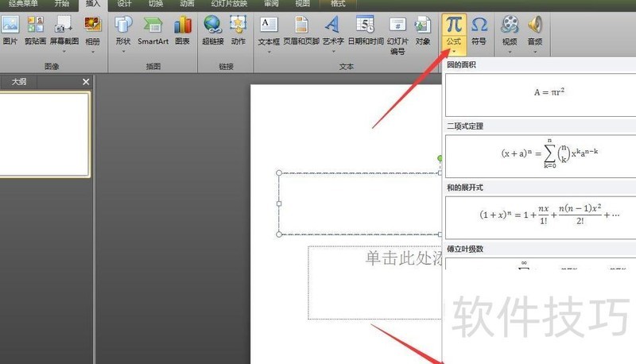Click the 动作 action icon
This screenshot has width=636, height=364.
click(238, 25)
